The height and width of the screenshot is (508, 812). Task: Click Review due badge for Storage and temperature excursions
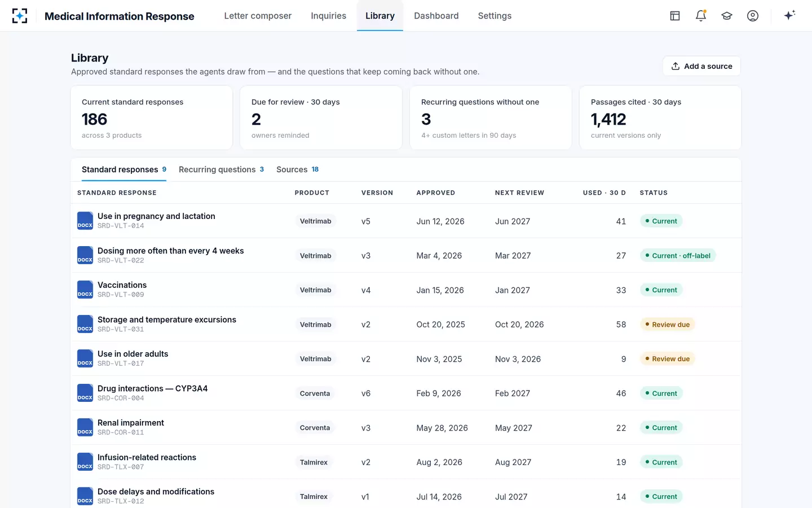(x=668, y=325)
